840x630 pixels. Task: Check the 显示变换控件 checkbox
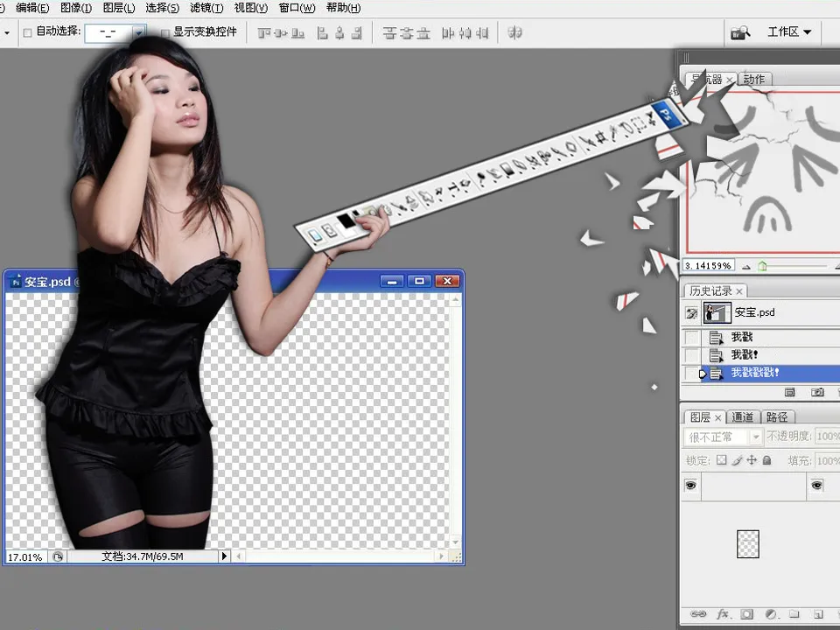164,32
